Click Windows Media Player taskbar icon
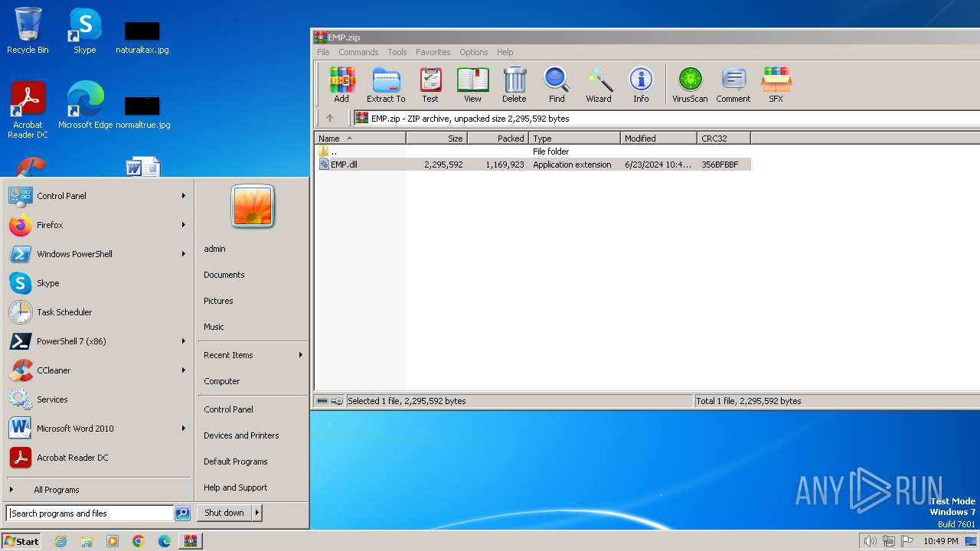 113,541
